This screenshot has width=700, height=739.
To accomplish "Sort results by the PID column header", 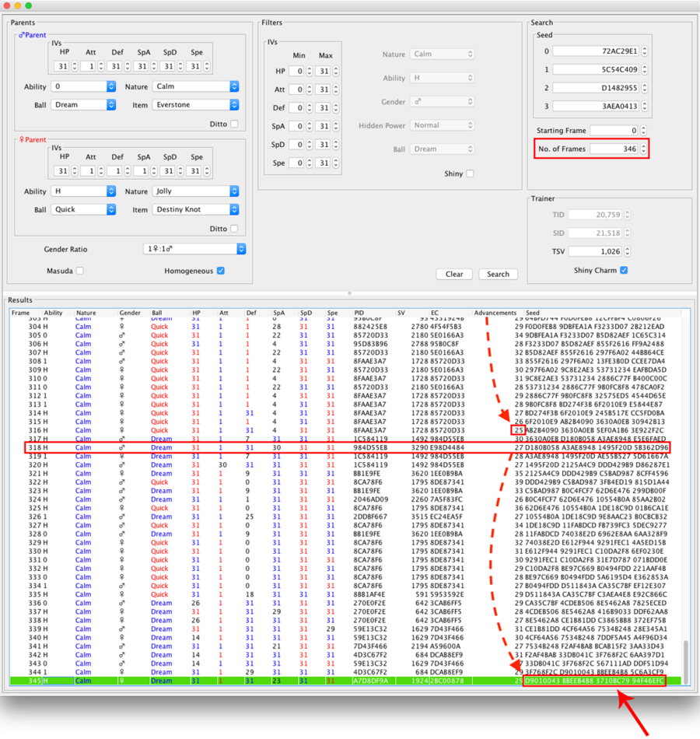I will [359, 313].
